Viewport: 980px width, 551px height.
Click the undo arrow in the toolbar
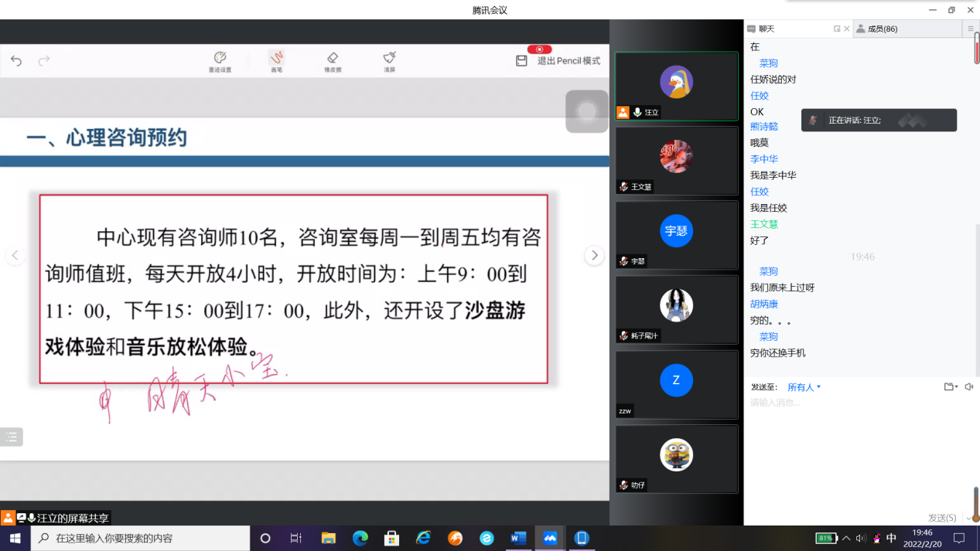coord(16,61)
